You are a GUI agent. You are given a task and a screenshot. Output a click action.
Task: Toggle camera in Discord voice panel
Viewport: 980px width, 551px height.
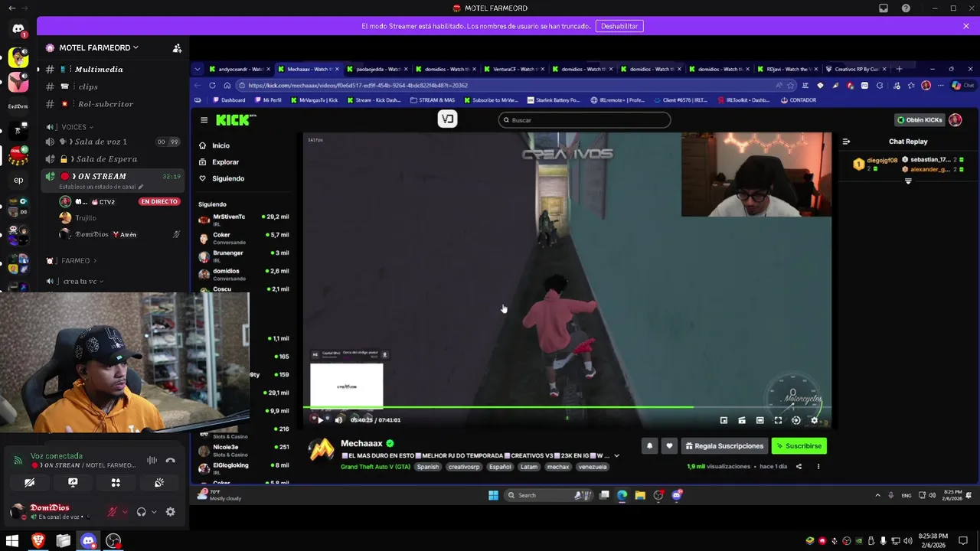pos(29,483)
